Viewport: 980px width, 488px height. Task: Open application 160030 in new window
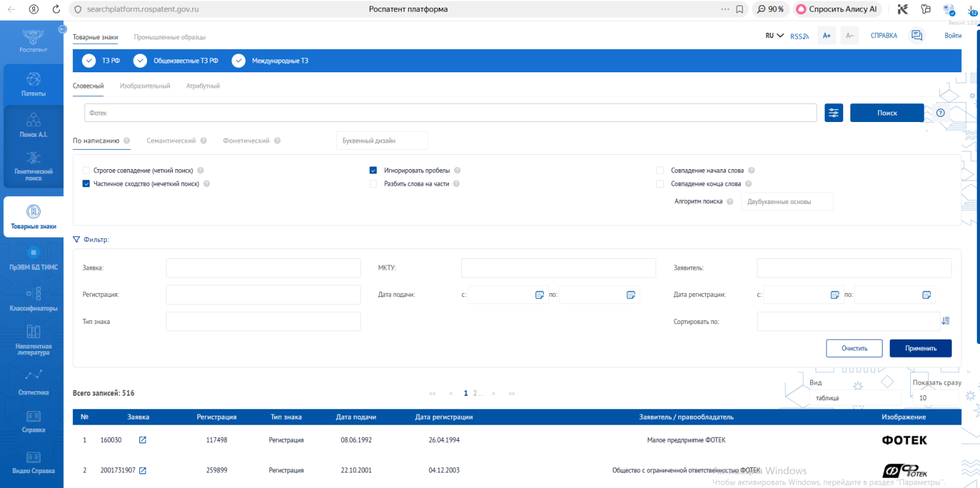143,440
